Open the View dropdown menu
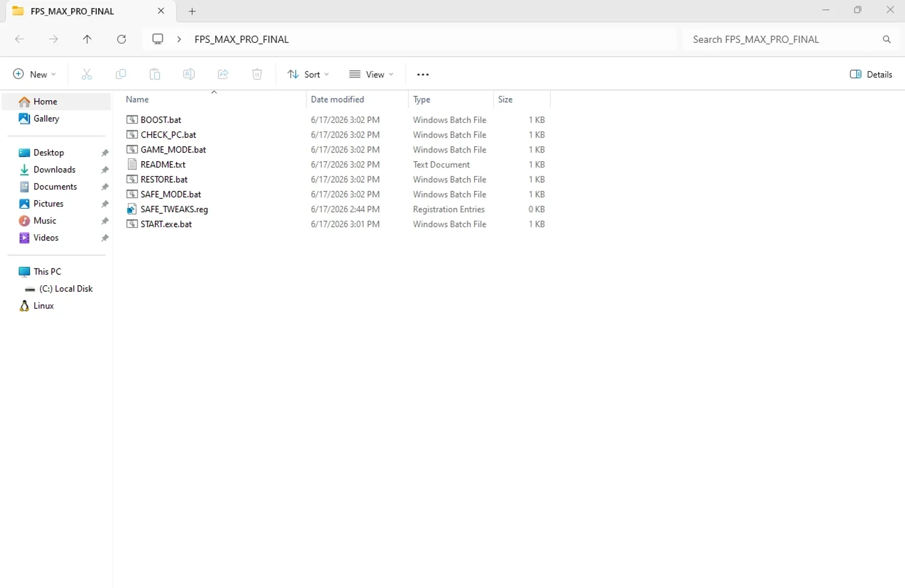The image size is (905, 588). [x=371, y=74]
